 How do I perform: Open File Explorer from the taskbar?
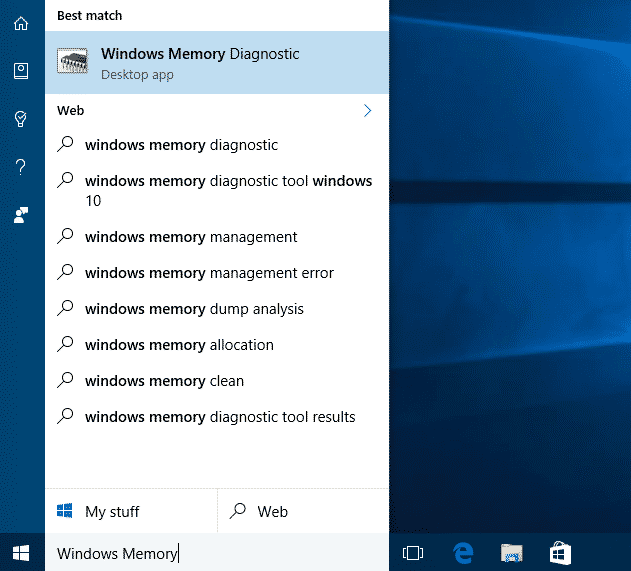(511, 553)
